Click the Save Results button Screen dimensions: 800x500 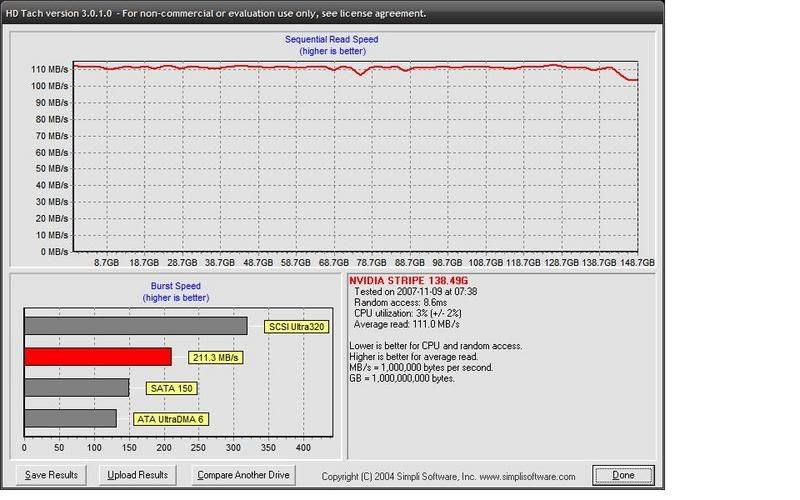[53, 474]
